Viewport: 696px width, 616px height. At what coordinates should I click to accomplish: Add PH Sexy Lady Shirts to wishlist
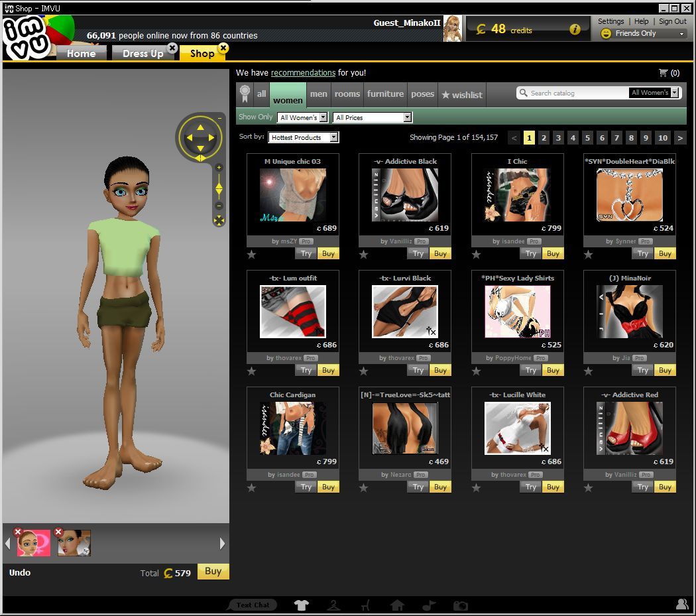477,371
